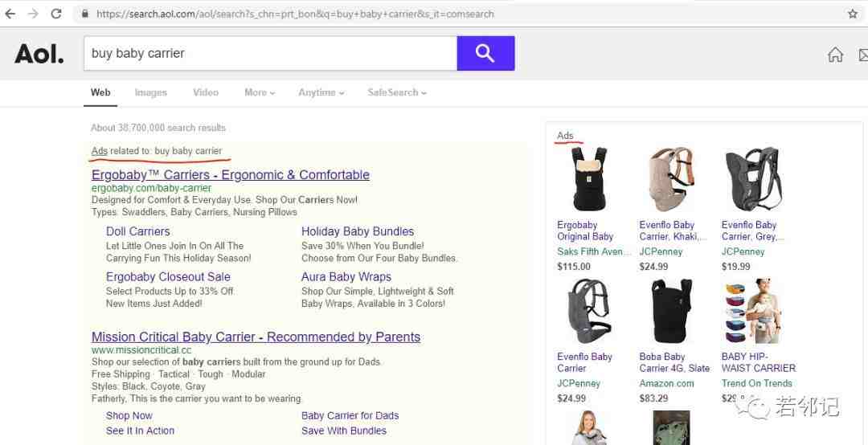This screenshot has width=868, height=445.
Task: Open Mission Critical Baby Carrier result title
Action: click(x=256, y=337)
